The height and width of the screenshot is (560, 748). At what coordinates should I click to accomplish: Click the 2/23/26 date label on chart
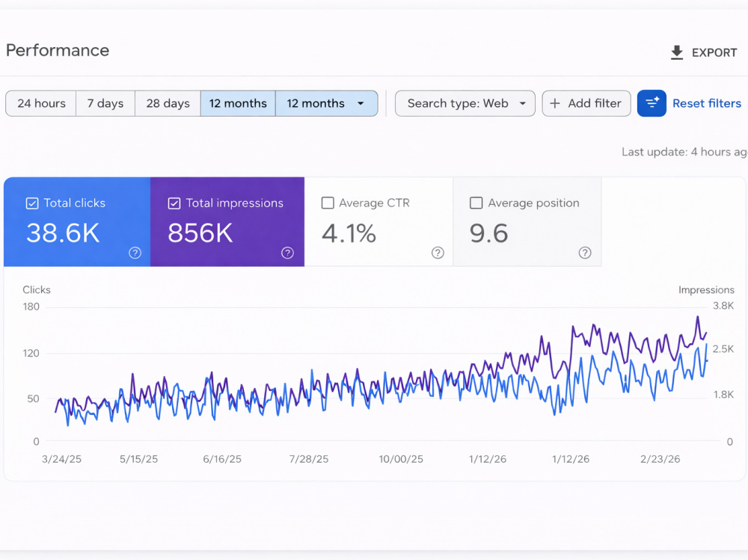pos(660,459)
